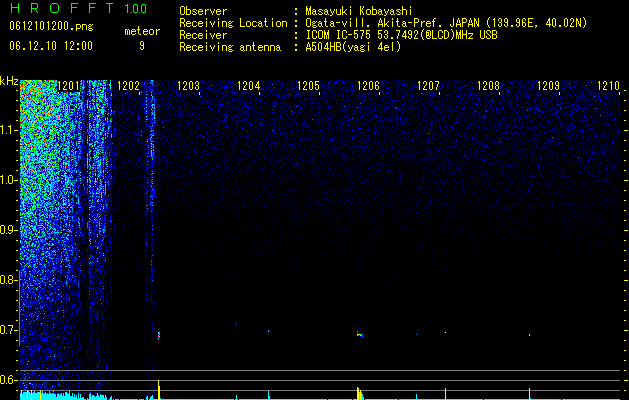Click the meteor echo just after 1202
The width and height of the screenshot is (629, 400).
click(x=159, y=335)
